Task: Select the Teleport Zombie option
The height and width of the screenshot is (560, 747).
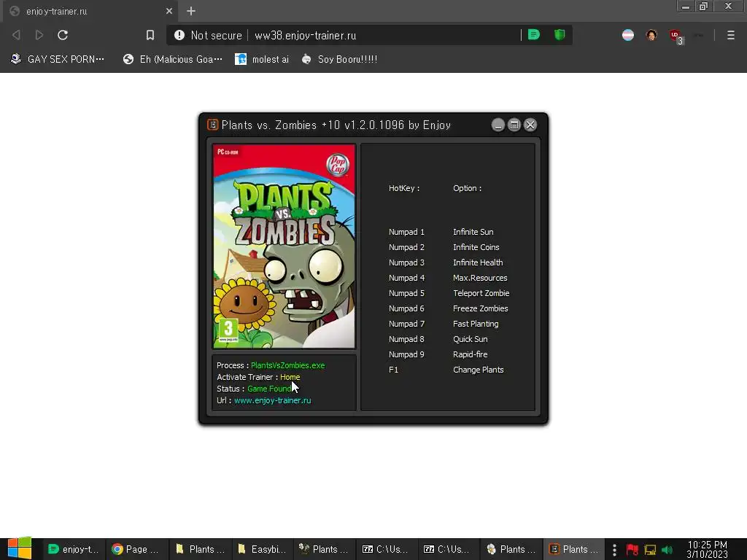Action: tap(481, 293)
